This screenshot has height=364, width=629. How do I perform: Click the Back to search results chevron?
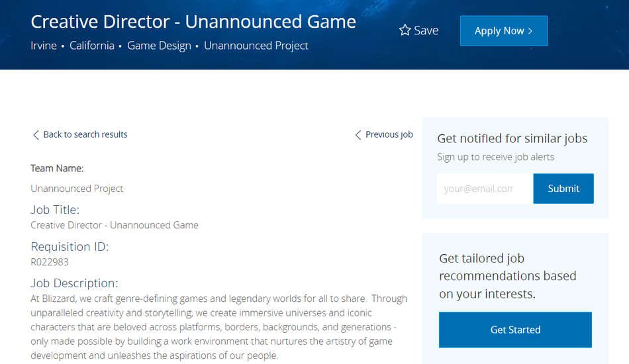[36, 135]
